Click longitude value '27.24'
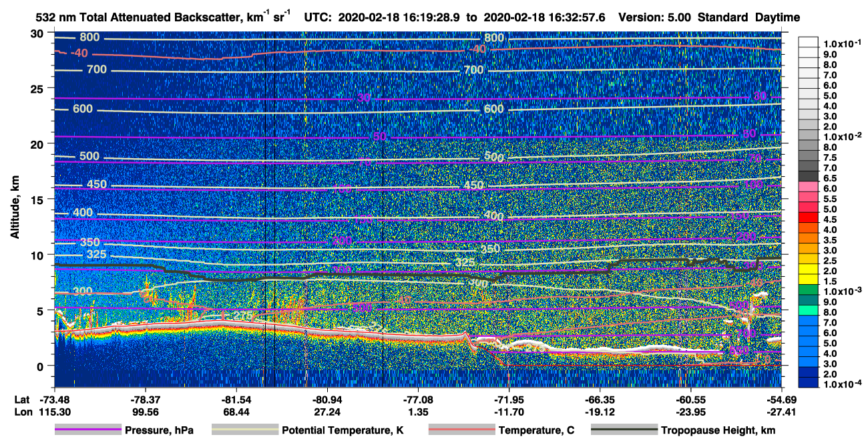The width and height of the screenshot is (868, 445). point(327,412)
